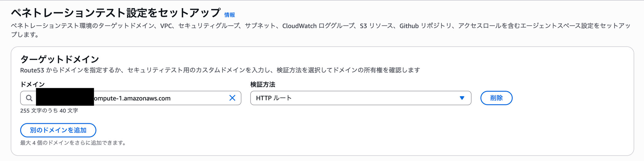The image size is (644, 161).
Task: Focus the domain field on compute-1.amazonaws.com text
Action: [132, 98]
